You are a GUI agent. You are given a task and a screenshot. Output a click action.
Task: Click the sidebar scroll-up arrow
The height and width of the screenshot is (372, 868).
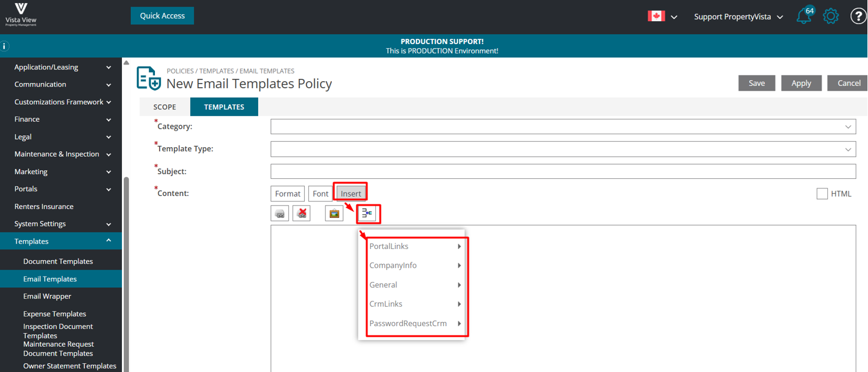click(x=126, y=63)
